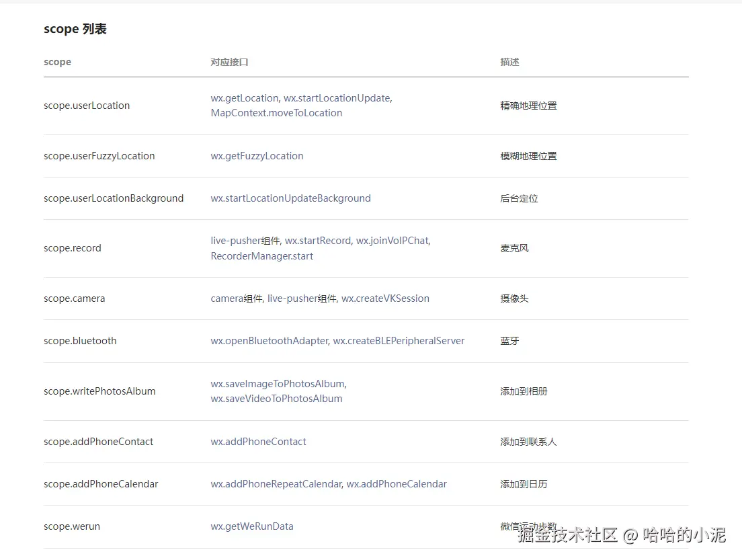Open the wx.getLocation documentation link
The image size is (742, 560).
245,97
